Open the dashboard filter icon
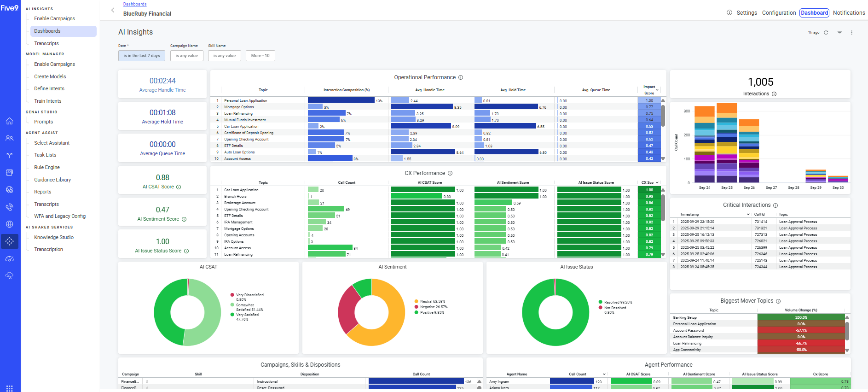This screenshot has height=392, width=868. click(x=839, y=33)
